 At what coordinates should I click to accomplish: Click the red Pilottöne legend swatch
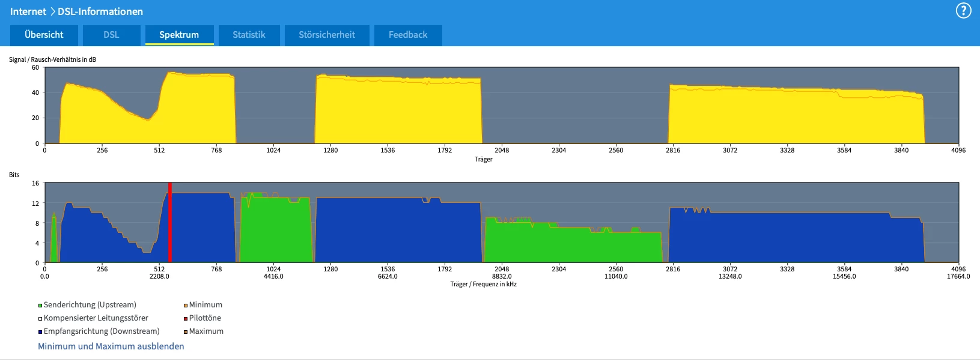(186, 319)
